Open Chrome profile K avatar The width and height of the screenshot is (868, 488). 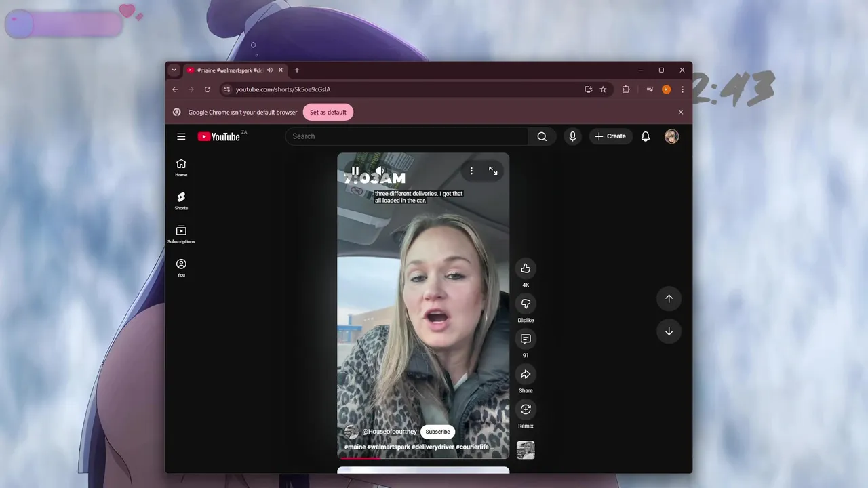(667, 89)
